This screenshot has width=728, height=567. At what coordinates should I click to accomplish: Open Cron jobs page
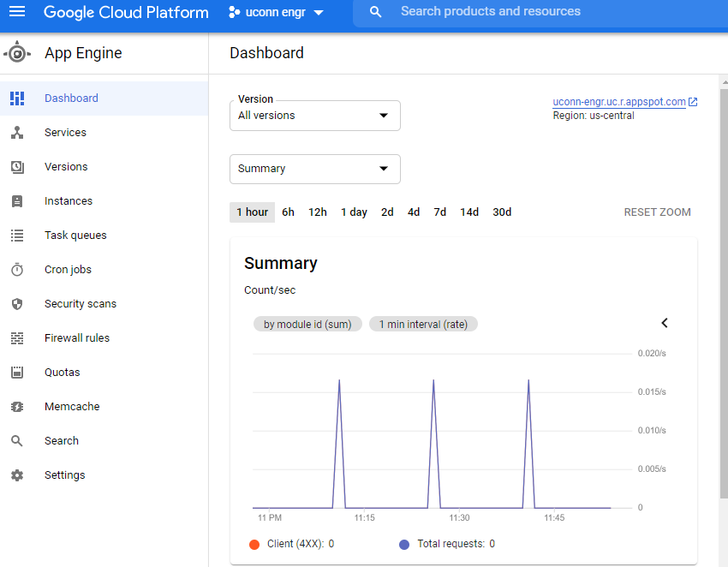tap(104, 270)
